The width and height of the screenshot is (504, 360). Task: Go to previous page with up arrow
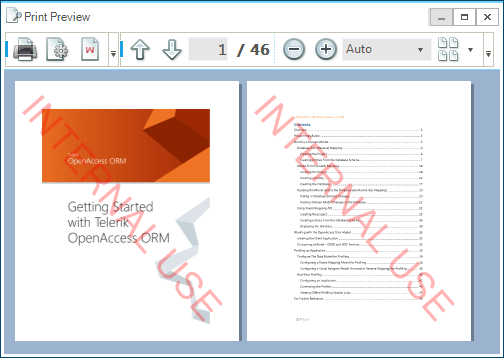click(x=140, y=50)
